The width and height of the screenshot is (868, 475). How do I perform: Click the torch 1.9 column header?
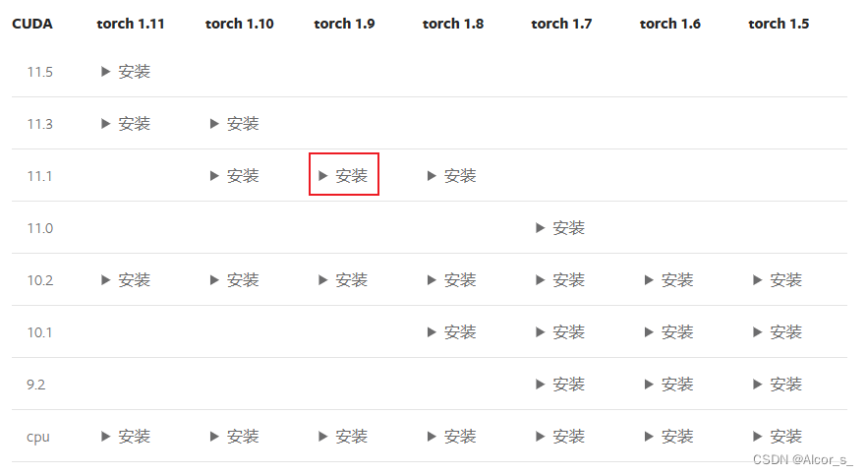344,24
